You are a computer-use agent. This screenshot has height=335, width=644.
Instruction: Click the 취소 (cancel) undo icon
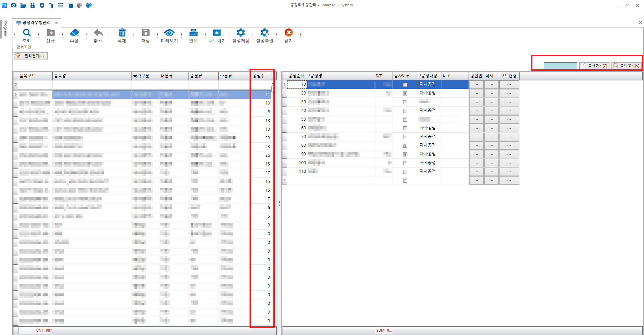coord(98,33)
